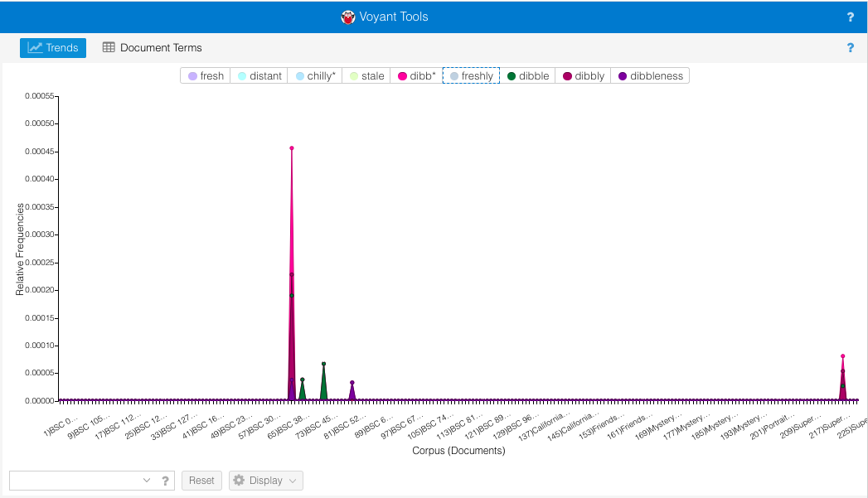This screenshot has height=498, width=868.
Task: Select the Trends tab
Action: [x=53, y=47]
